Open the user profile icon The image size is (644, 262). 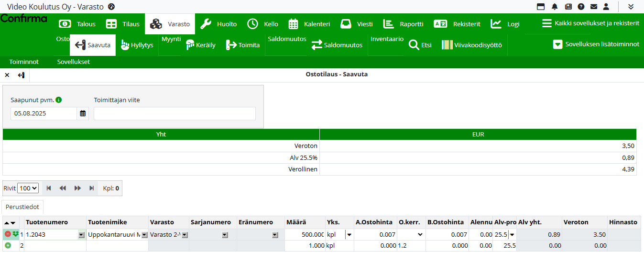coord(606,7)
